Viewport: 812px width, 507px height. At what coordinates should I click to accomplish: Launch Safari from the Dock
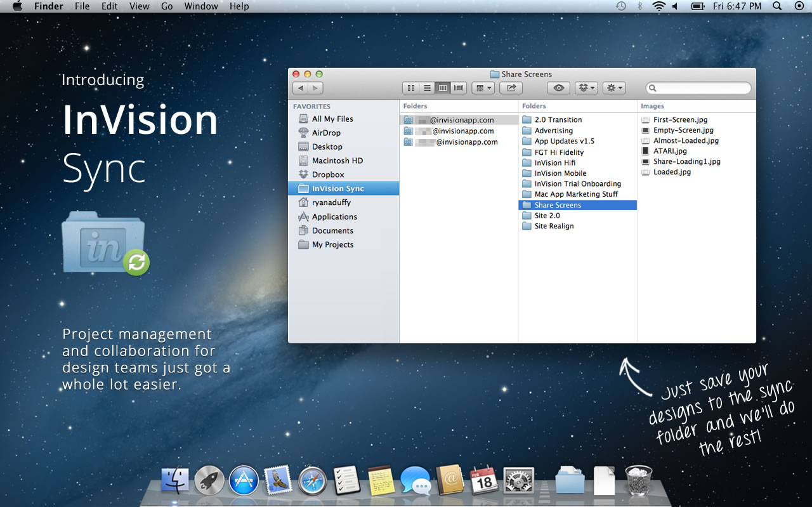[x=312, y=481]
